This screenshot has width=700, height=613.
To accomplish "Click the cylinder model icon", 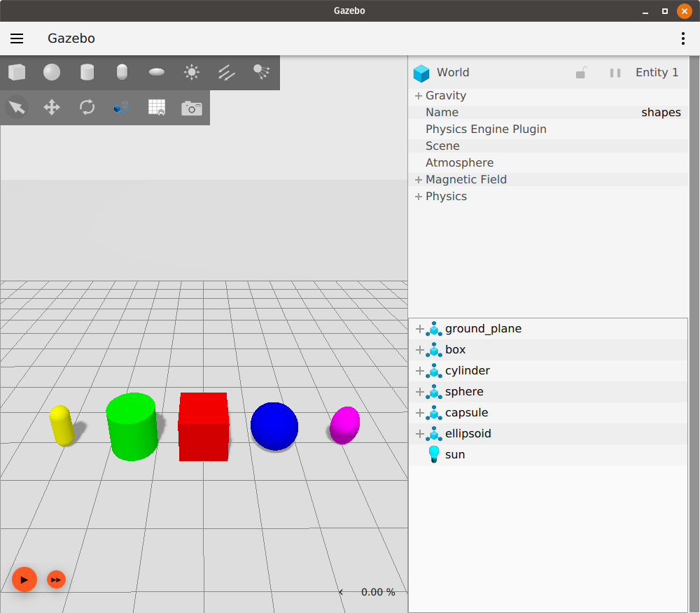I will [x=433, y=371].
